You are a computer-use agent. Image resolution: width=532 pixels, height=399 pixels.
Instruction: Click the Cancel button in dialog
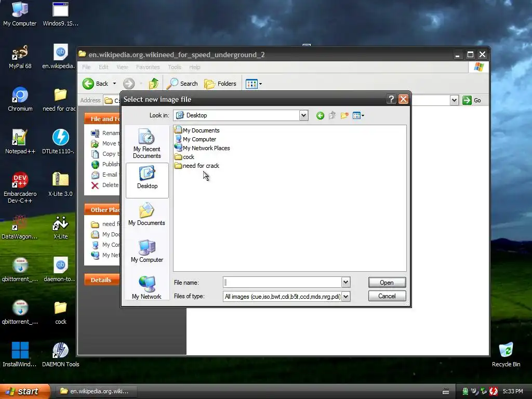[387, 296]
